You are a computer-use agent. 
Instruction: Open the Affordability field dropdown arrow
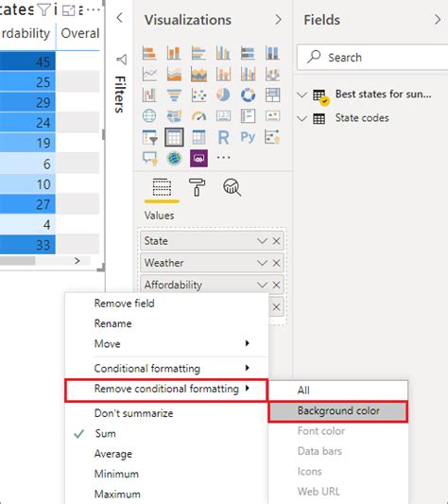point(262,285)
